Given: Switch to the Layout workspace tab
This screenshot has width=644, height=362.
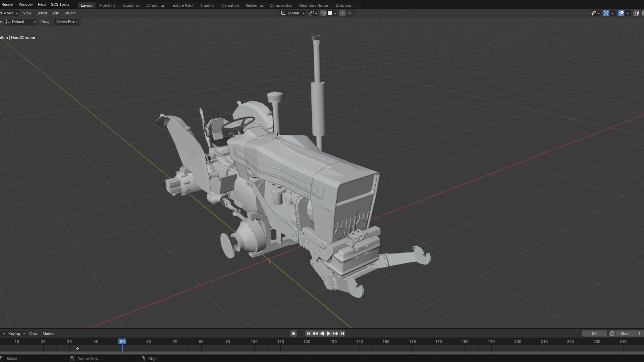Looking at the screenshot, I should click(x=87, y=5).
